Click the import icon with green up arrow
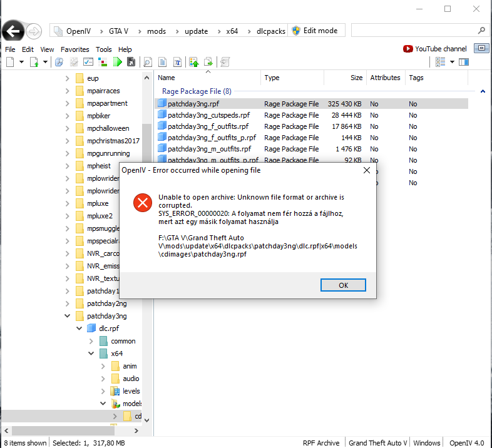 tap(194, 62)
